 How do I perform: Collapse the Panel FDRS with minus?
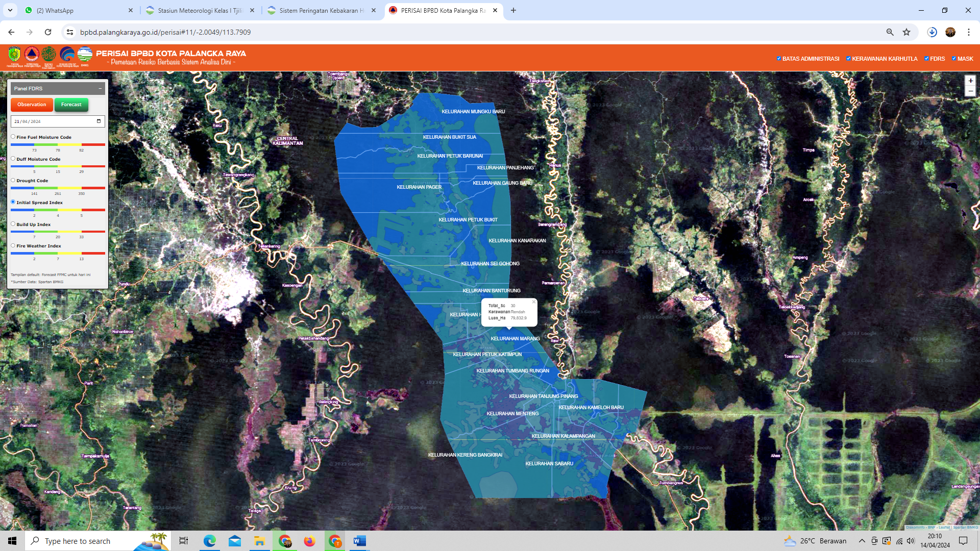[100, 89]
